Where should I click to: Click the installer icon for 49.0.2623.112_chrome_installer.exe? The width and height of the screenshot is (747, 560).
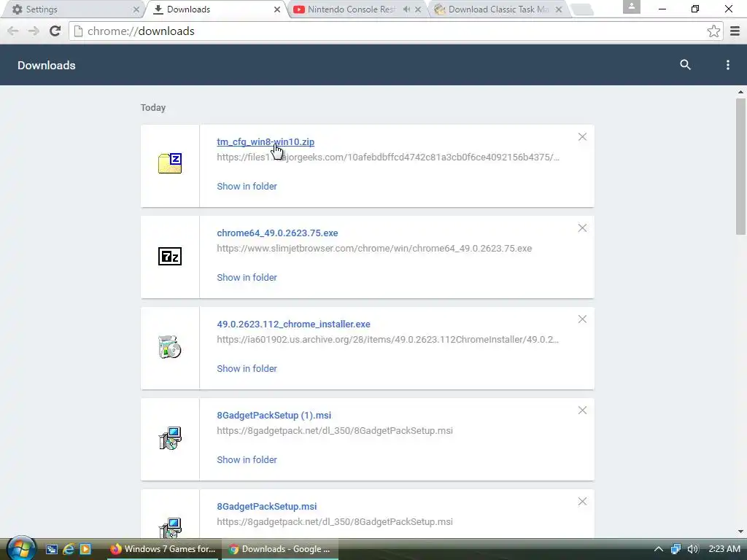[x=170, y=346]
